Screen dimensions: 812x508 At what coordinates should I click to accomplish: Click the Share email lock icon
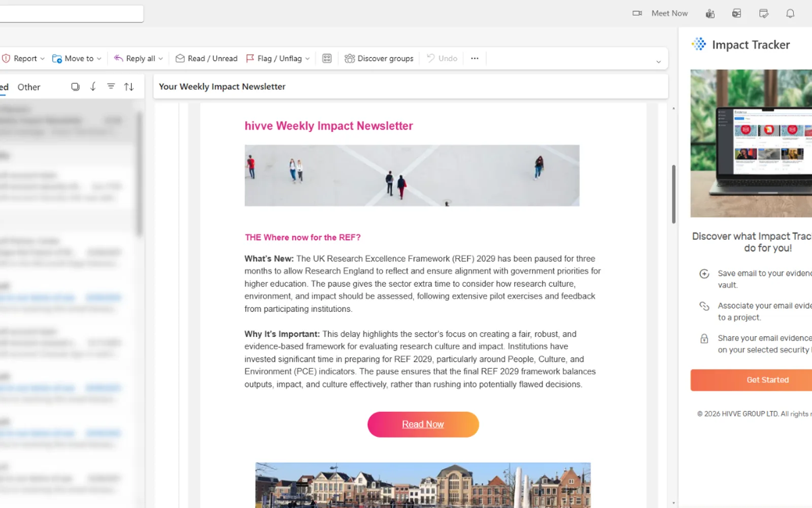click(x=704, y=339)
